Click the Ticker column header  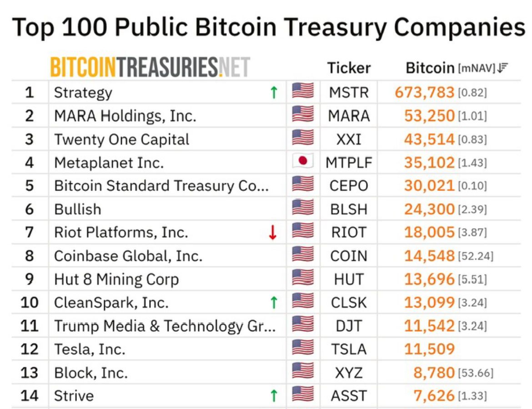click(x=349, y=68)
